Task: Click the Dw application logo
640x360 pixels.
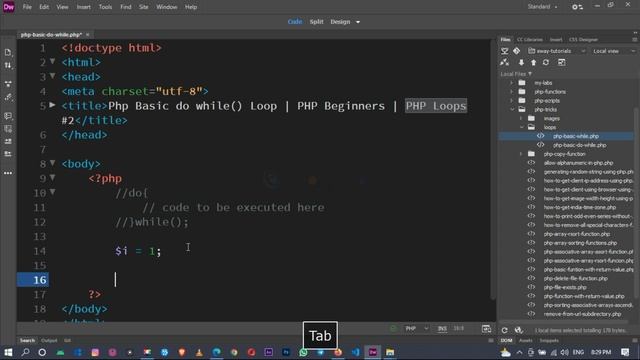Action: tap(9, 7)
